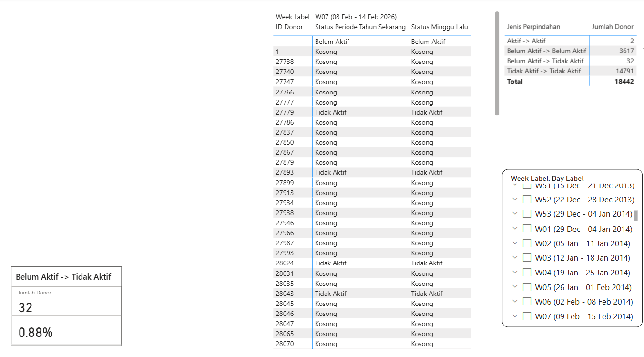
Task: Tick the W52 (22 Dec - 28 Dec 2013) checkbox
Action: (527, 199)
